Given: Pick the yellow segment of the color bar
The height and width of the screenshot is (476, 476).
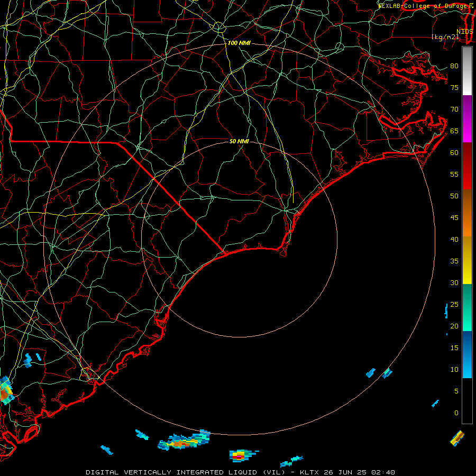Looking at the screenshot, I should (x=467, y=260).
